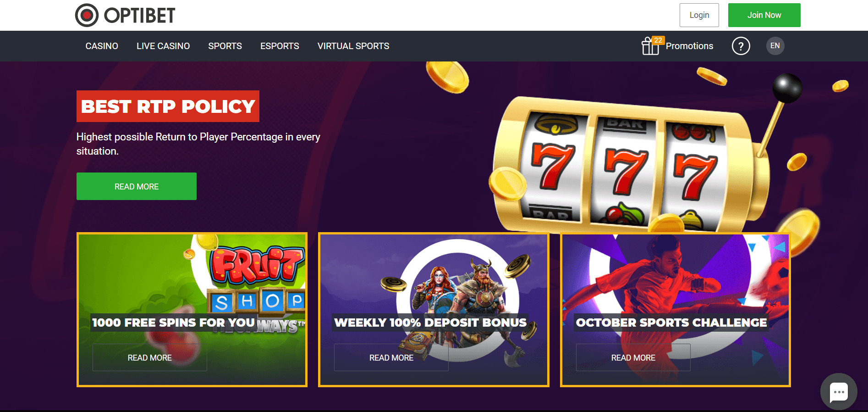Read more on October Sports Challenge
This screenshot has width=868, height=412.
click(x=633, y=357)
